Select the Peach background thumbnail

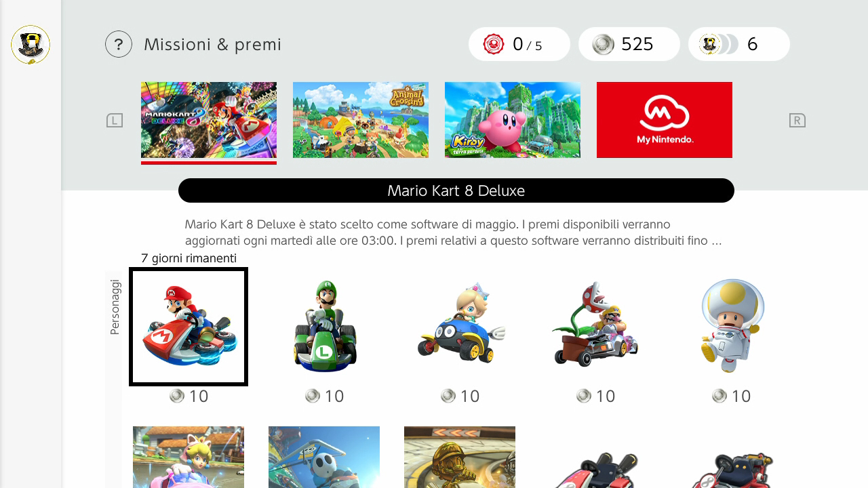[189, 457]
